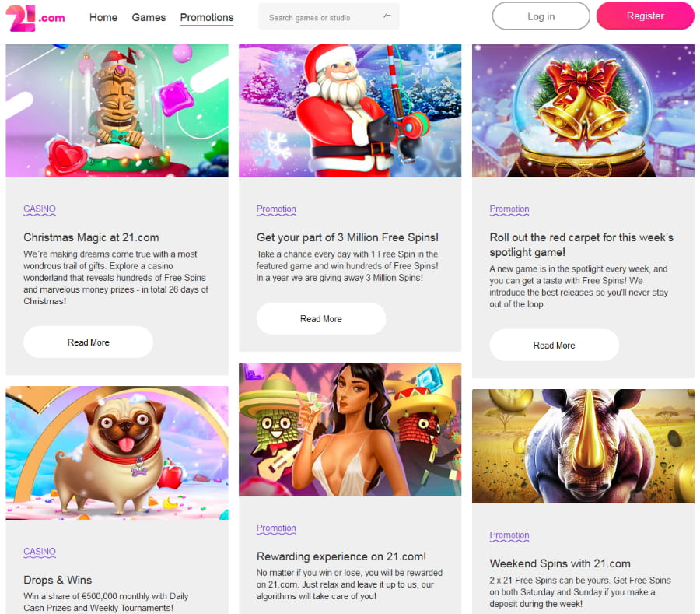This screenshot has width=700, height=614.
Task: Open the rhino Weekend Spins image
Action: [x=583, y=446]
